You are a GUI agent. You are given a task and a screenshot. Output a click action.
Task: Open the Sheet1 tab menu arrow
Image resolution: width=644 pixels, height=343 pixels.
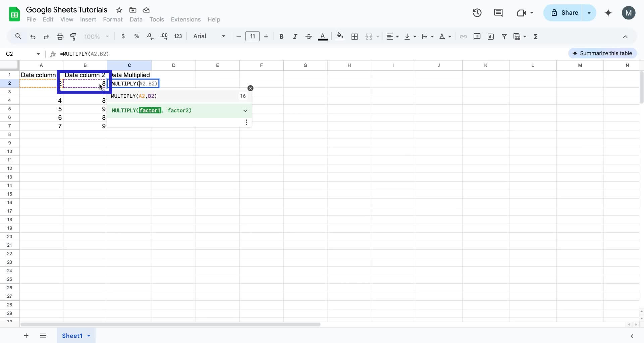88,336
